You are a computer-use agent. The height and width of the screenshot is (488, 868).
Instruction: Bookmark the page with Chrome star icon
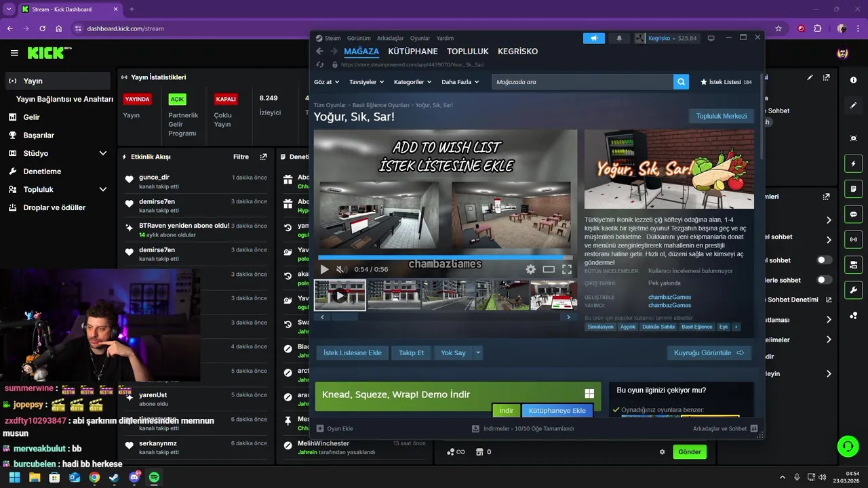778,28
